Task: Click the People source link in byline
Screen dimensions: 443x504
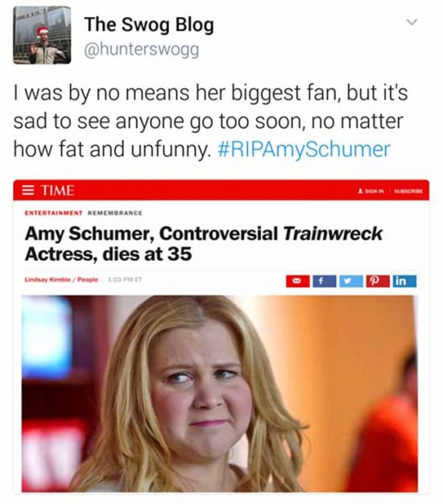Action: 88,279
